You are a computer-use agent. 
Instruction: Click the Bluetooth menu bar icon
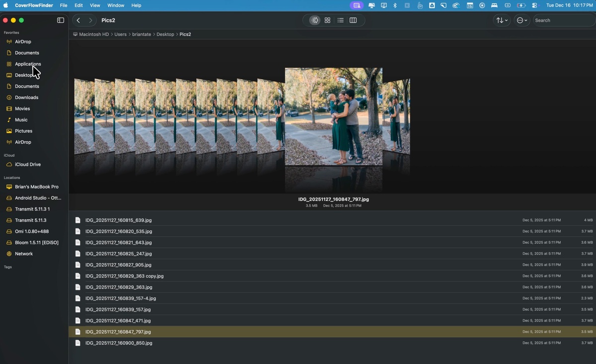(x=395, y=5)
